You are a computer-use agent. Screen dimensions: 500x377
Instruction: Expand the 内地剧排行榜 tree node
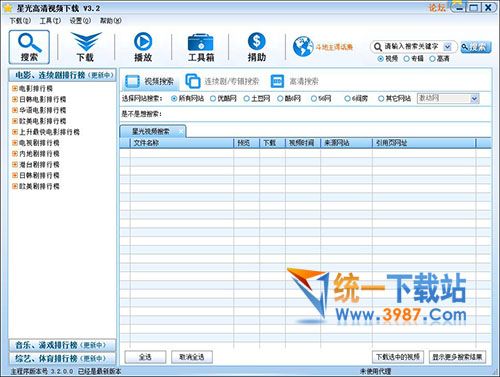tap(15, 154)
